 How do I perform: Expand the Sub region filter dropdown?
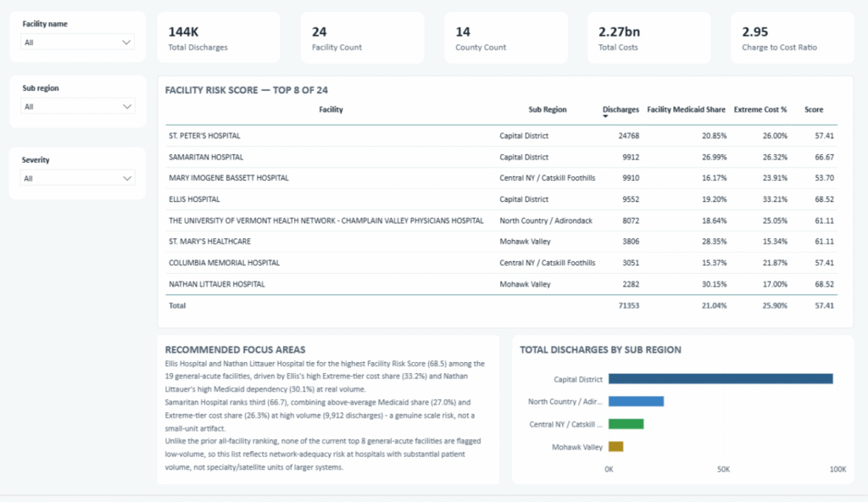pos(77,106)
